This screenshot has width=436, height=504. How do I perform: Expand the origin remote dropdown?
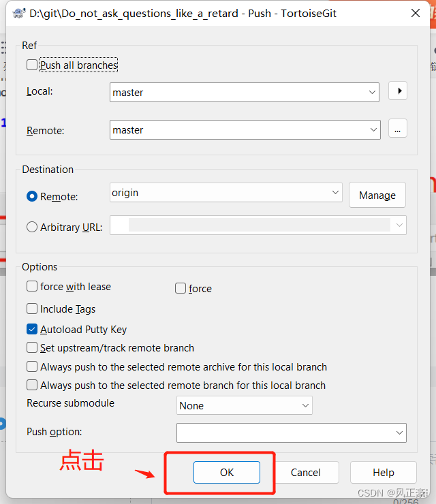(335, 193)
